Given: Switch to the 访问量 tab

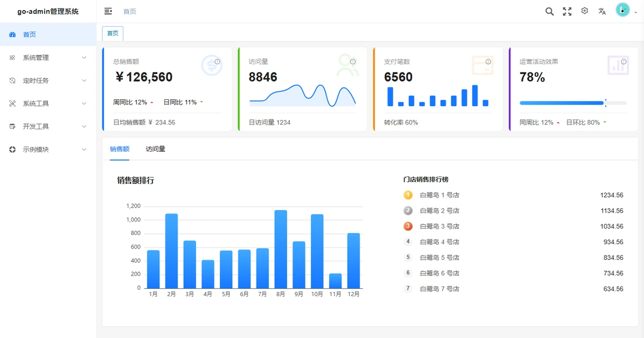Looking at the screenshot, I should click(156, 149).
